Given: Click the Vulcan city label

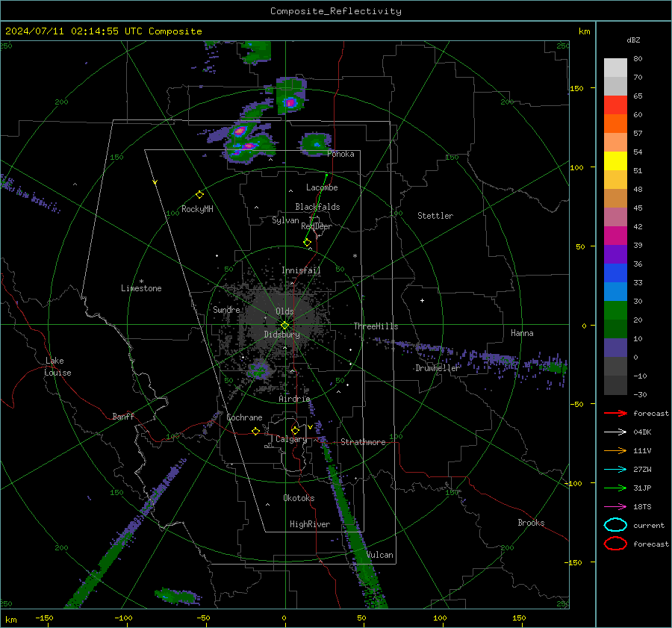Looking at the screenshot, I should tap(380, 555).
